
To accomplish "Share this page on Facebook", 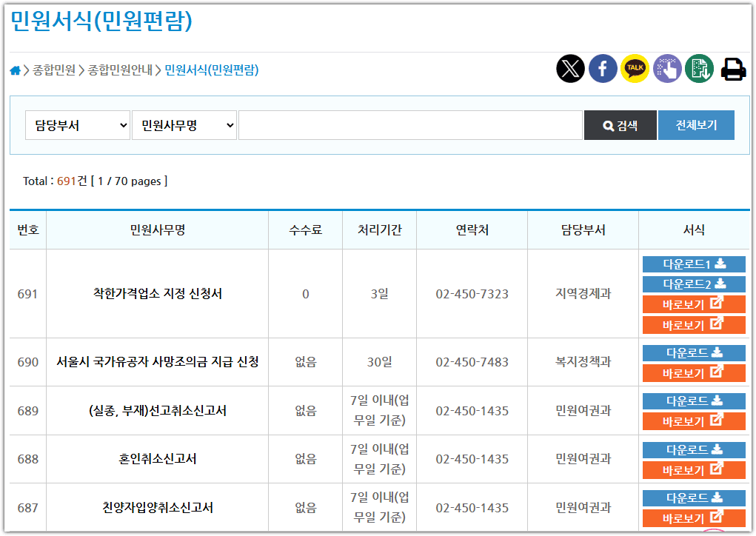I will [602, 69].
